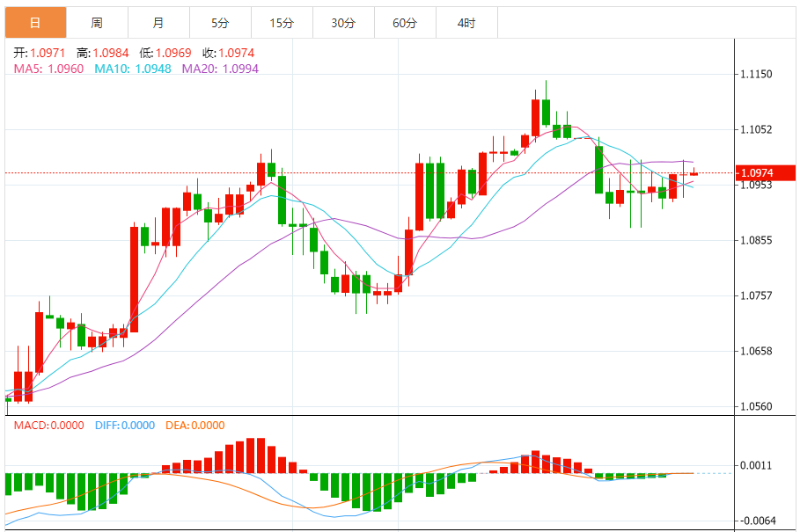800x532 pixels.
Task: Open the 4时 four-hour chart tab
Action: point(466,23)
